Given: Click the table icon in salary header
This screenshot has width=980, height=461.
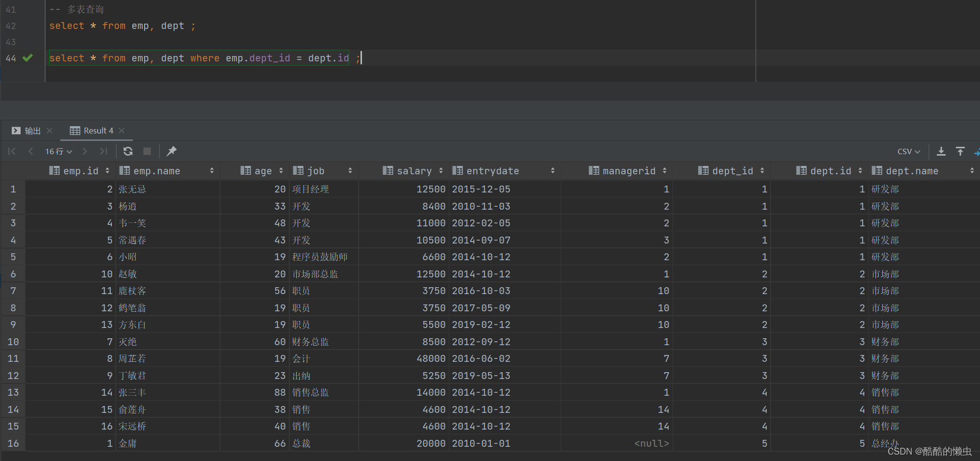Looking at the screenshot, I should coord(388,170).
